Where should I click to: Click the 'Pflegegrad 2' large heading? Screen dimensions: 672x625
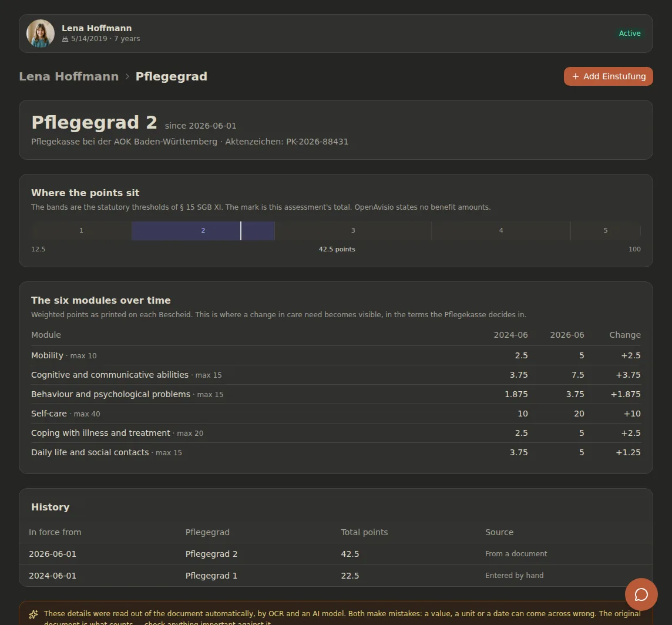(x=95, y=123)
